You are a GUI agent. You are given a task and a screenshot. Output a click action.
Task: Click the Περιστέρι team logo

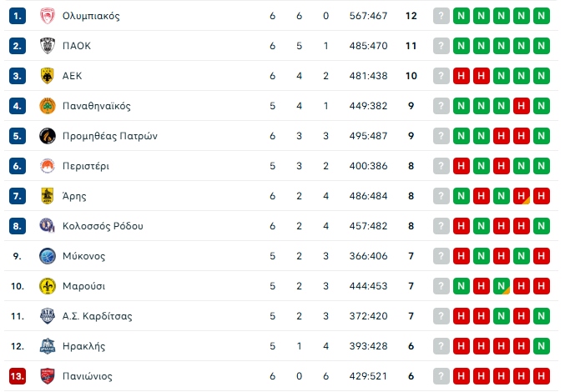(x=47, y=166)
